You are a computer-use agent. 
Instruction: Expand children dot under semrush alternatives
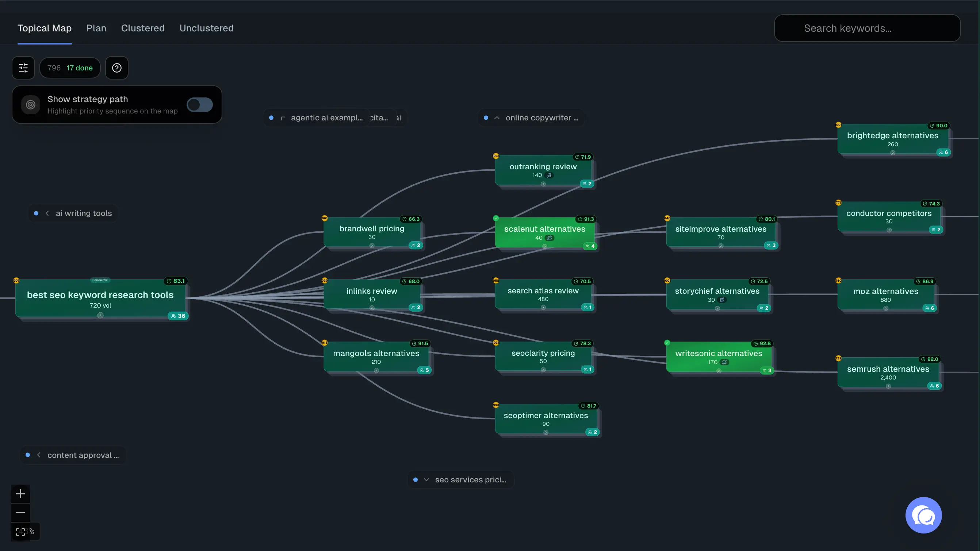click(x=888, y=386)
